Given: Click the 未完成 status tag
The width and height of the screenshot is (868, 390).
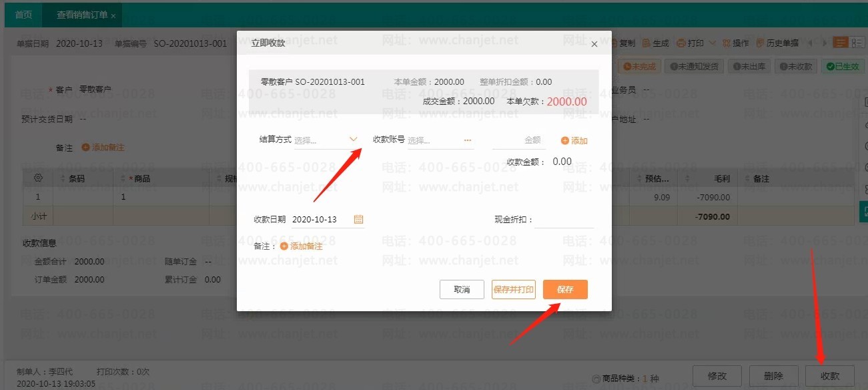Looking at the screenshot, I should point(639,66).
